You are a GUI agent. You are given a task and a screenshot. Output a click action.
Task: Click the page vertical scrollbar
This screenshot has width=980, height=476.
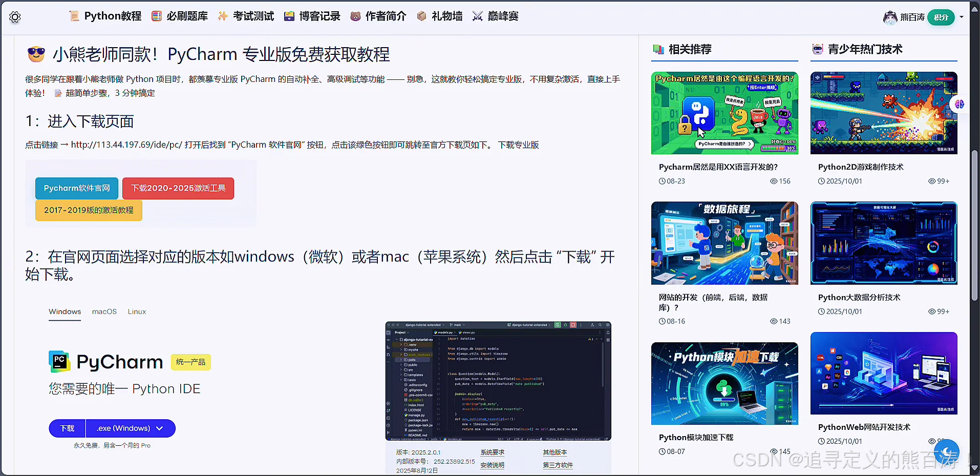pos(974,225)
